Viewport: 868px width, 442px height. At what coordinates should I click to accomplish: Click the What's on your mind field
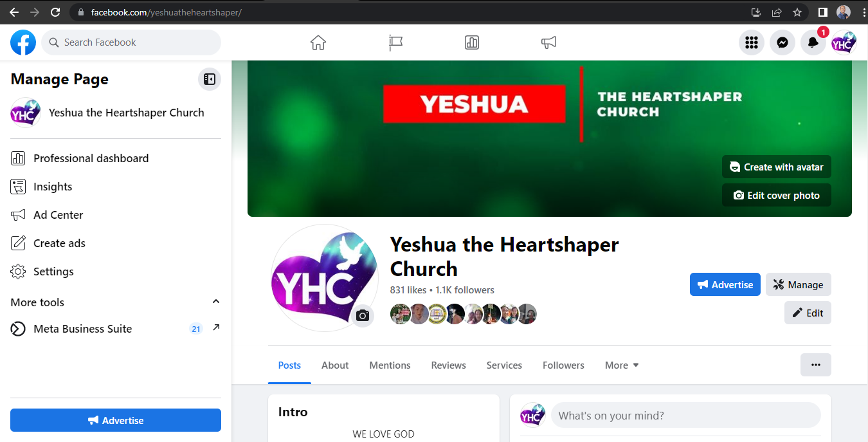coord(686,416)
